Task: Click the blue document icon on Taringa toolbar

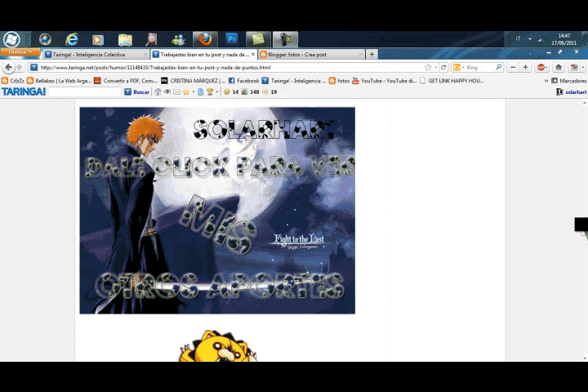Action: [200, 92]
